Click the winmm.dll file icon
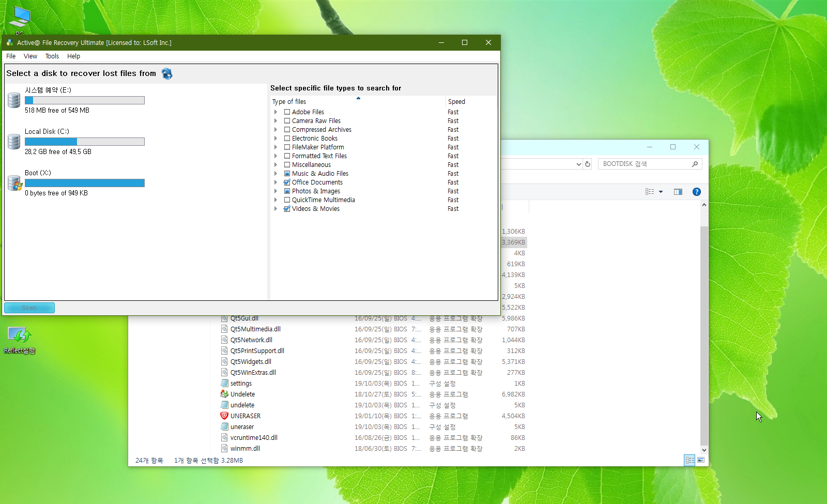Image resolution: width=827 pixels, height=504 pixels. click(224, 448)
